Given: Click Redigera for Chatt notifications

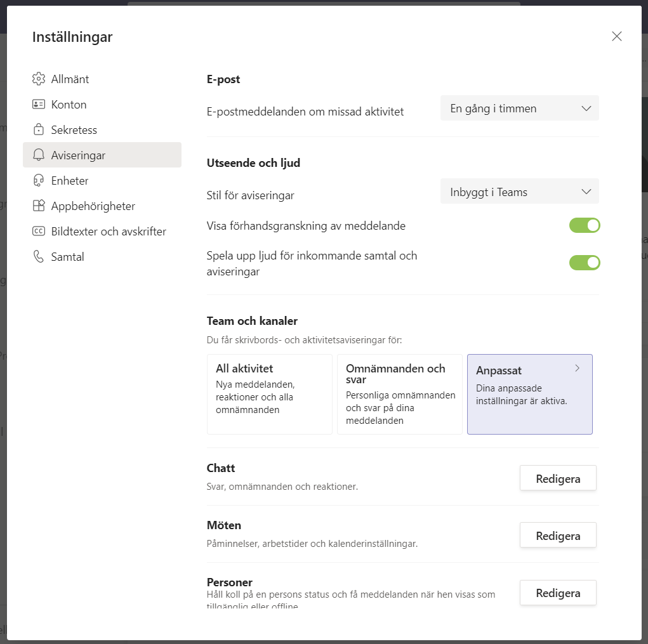Looking at the screenshot, I should coord(558,478).
